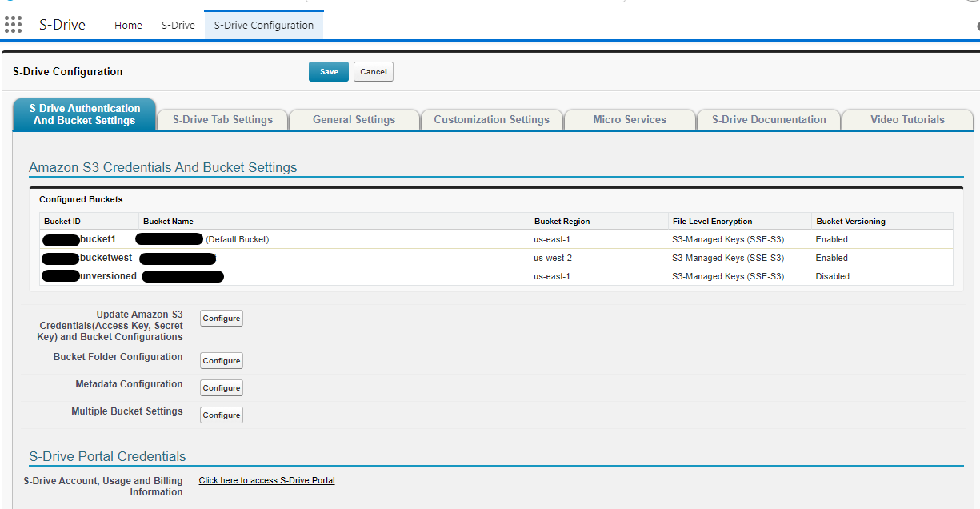The width and height of the screenshot is (980, 509).
Task: Go to the Home navigation tab
Action: 128,25
